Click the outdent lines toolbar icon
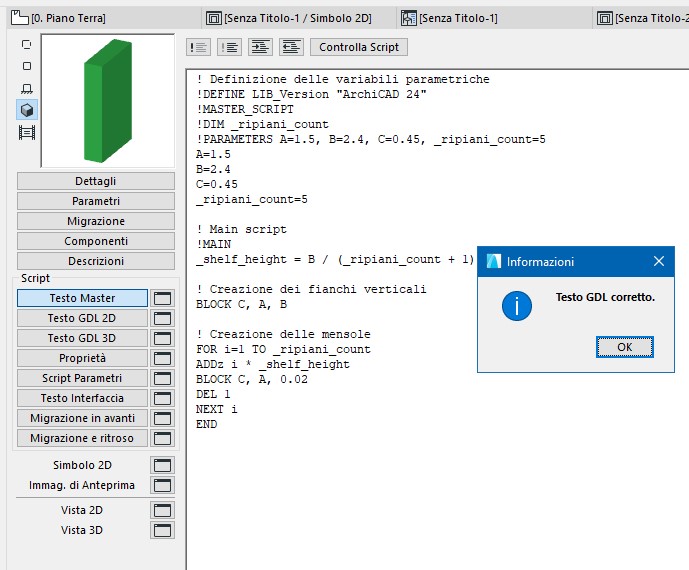The image size is (689, 570). point(291,47)
